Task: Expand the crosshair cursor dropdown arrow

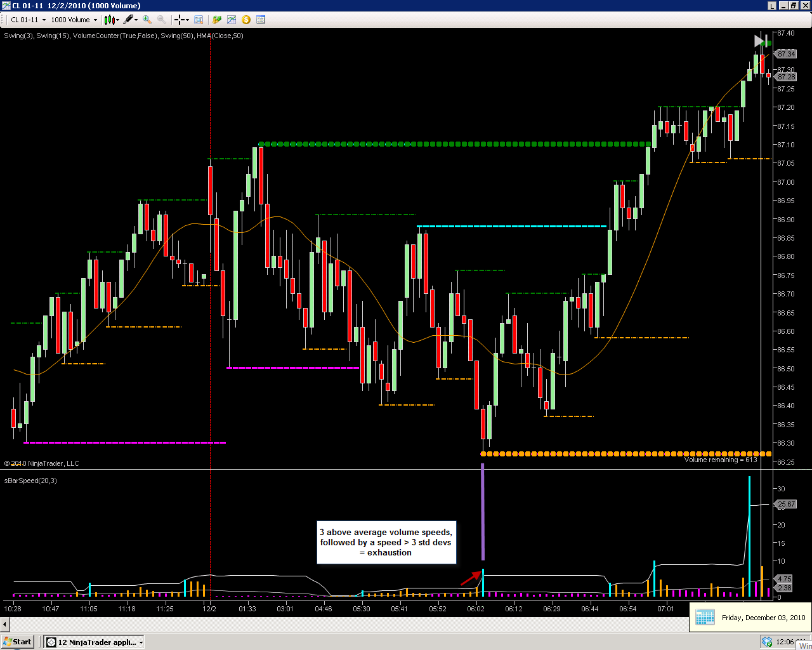Action: tap(187, 20)
